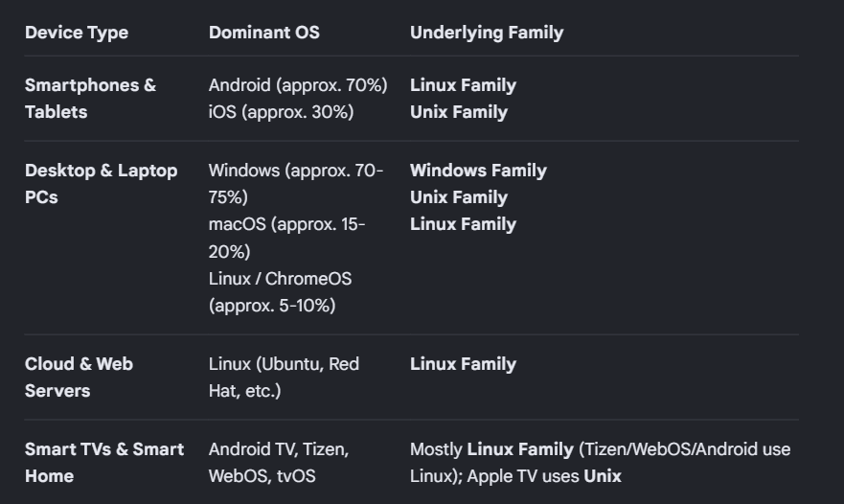Click Linux Family in Cloud servers row

[463, 364]
